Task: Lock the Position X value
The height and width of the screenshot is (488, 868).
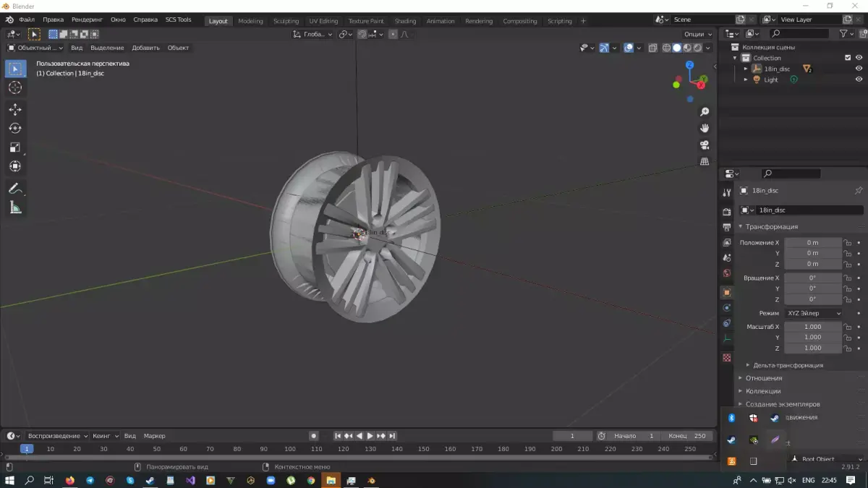Action: (848, 243)
